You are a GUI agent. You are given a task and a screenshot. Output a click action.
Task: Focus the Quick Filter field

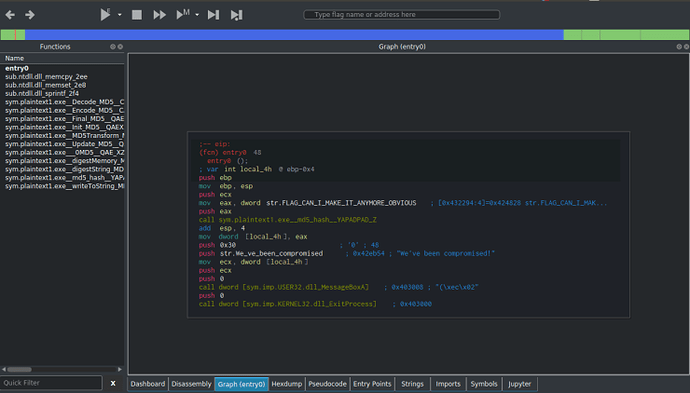pos(51,383)
